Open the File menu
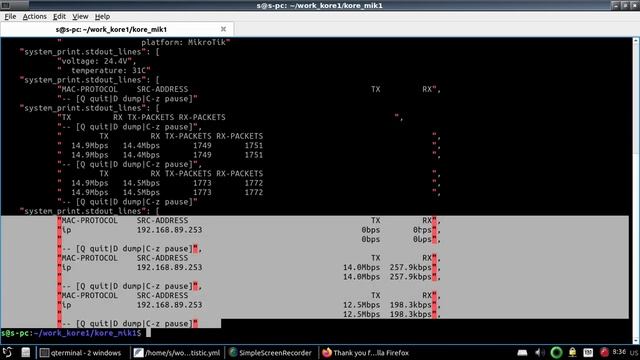 coord(10,16)
